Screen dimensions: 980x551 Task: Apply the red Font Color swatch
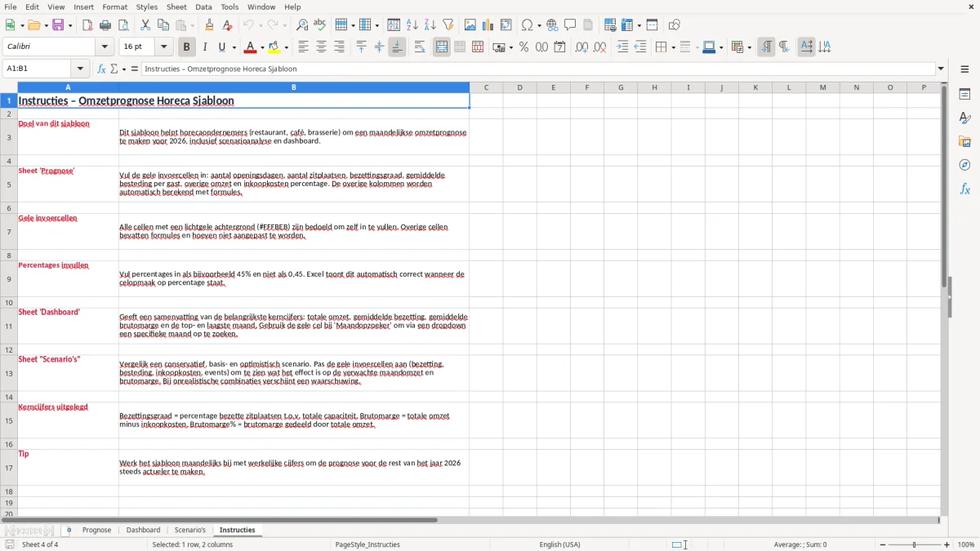251,47
